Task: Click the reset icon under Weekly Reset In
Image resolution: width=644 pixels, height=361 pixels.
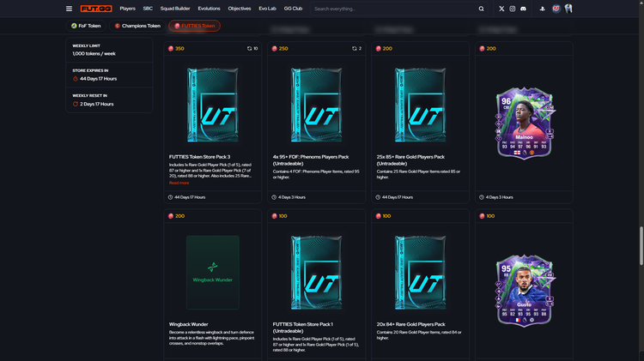Action: tap(76, 105)
